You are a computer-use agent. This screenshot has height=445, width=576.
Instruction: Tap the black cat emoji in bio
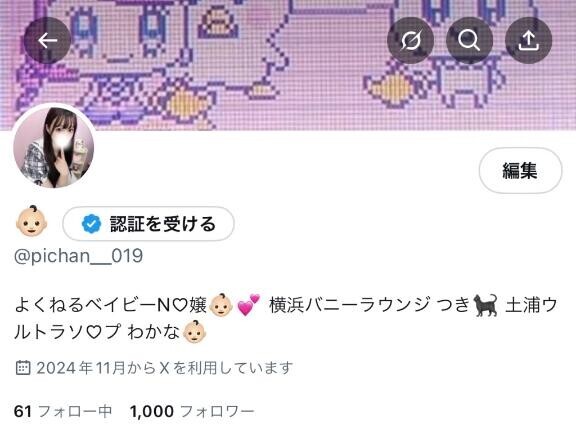(485, 305)
